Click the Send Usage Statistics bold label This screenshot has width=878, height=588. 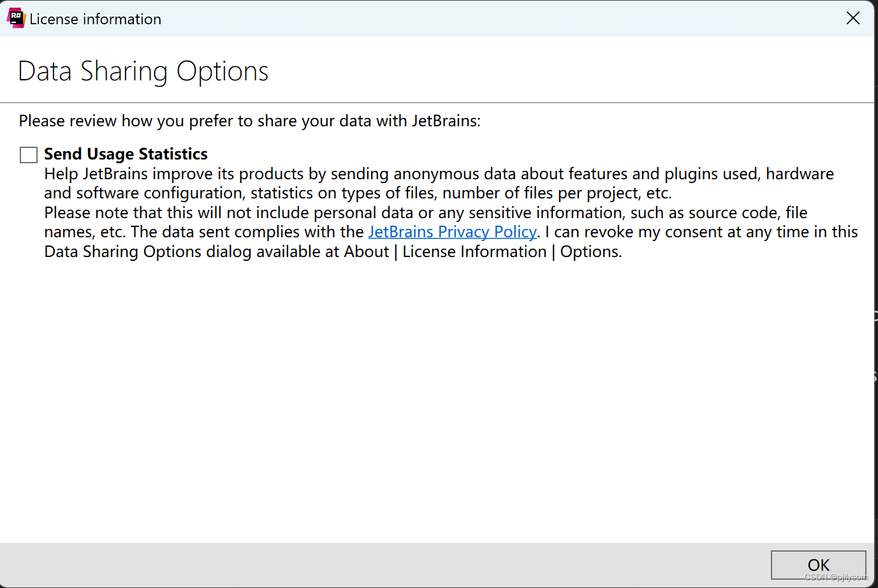click(x=126, y=154)
